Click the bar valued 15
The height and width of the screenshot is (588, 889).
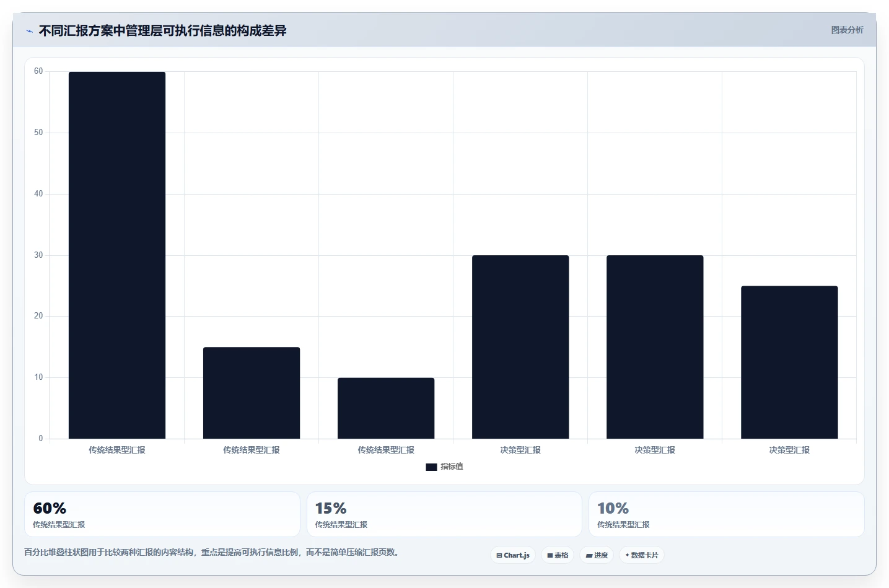pos(252,393)
